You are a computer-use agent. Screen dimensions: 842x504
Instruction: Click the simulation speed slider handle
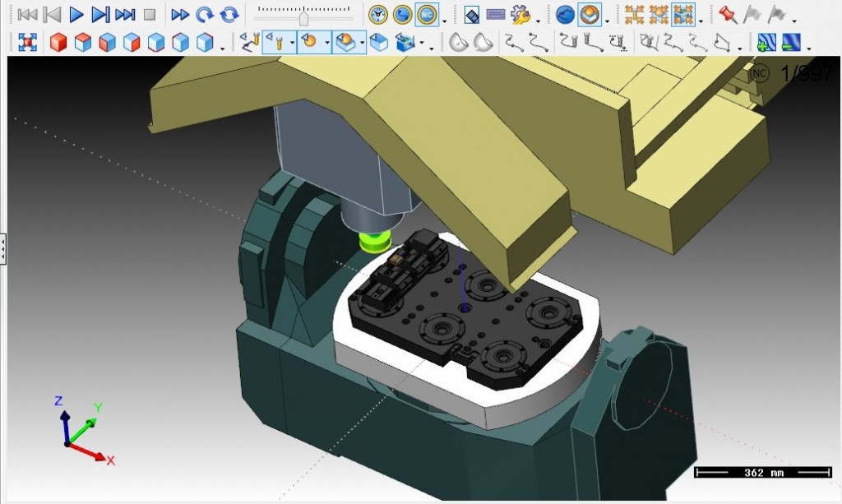[x=304, y=19]
